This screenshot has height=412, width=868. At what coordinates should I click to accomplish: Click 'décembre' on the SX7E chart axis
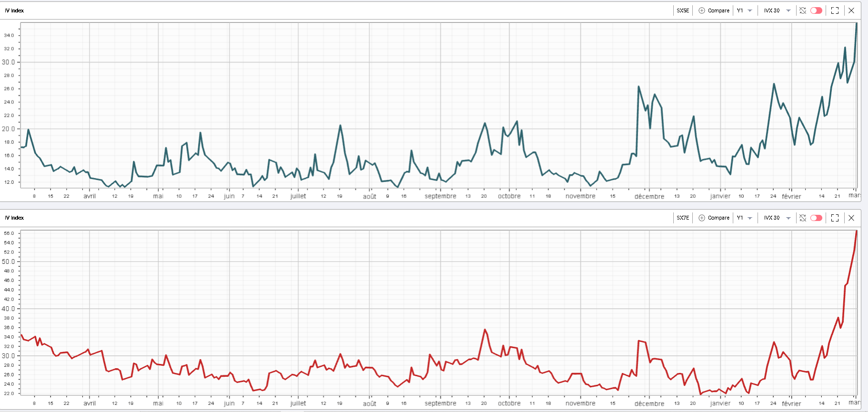[649, 403]
